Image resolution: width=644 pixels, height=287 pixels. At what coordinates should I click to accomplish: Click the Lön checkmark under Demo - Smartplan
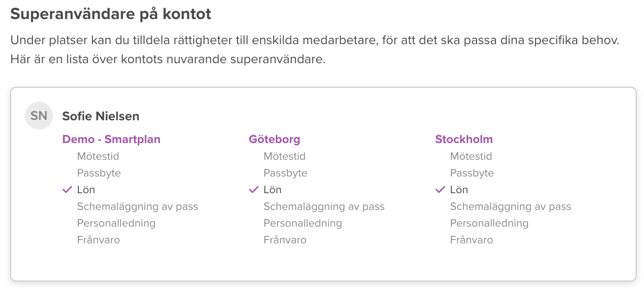(x=67, y=190)
